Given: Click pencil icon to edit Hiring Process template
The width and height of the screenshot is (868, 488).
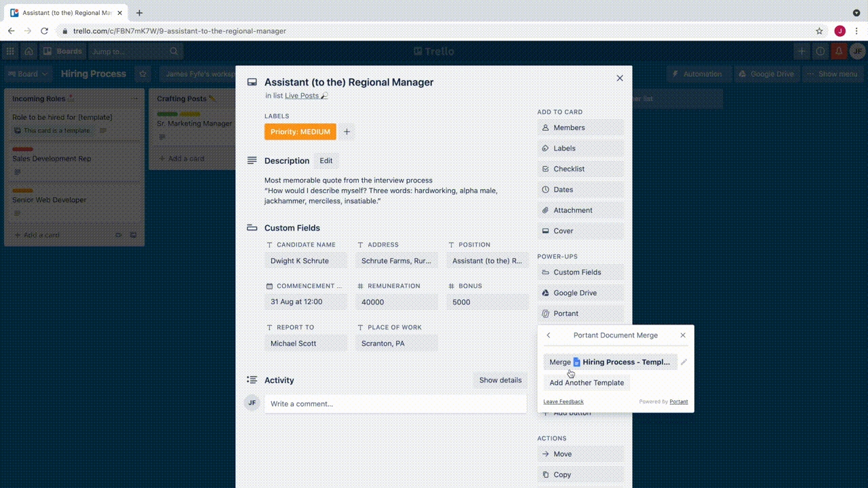Looking at the screenshot, I should [x=684, y=362].
